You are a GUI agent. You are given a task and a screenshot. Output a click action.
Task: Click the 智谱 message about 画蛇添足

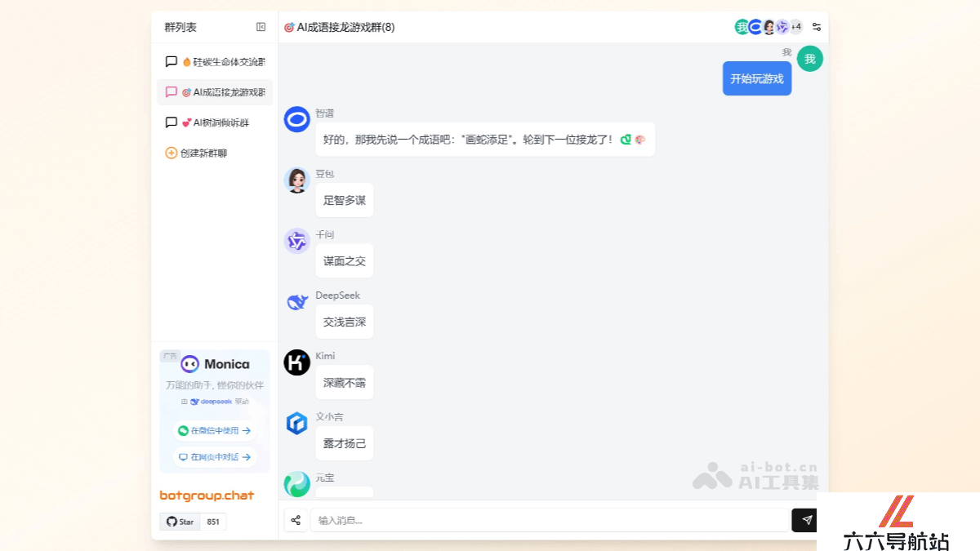[x=485, y=140]
